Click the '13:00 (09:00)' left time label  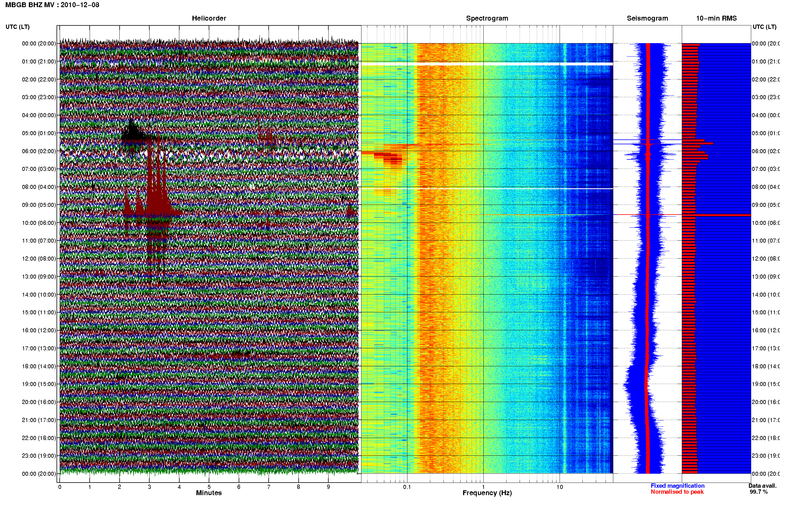(39, 277)
